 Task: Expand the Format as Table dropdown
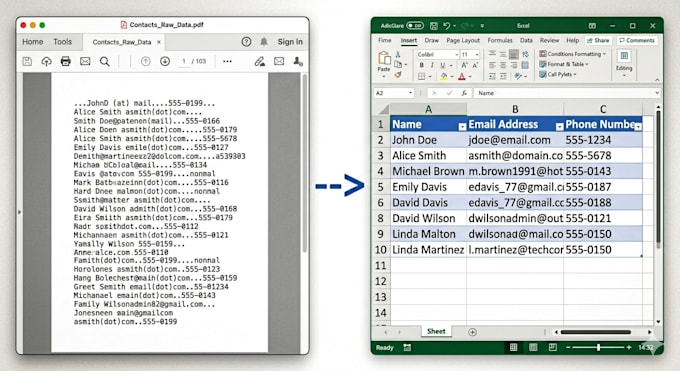(x=587, y=64)
